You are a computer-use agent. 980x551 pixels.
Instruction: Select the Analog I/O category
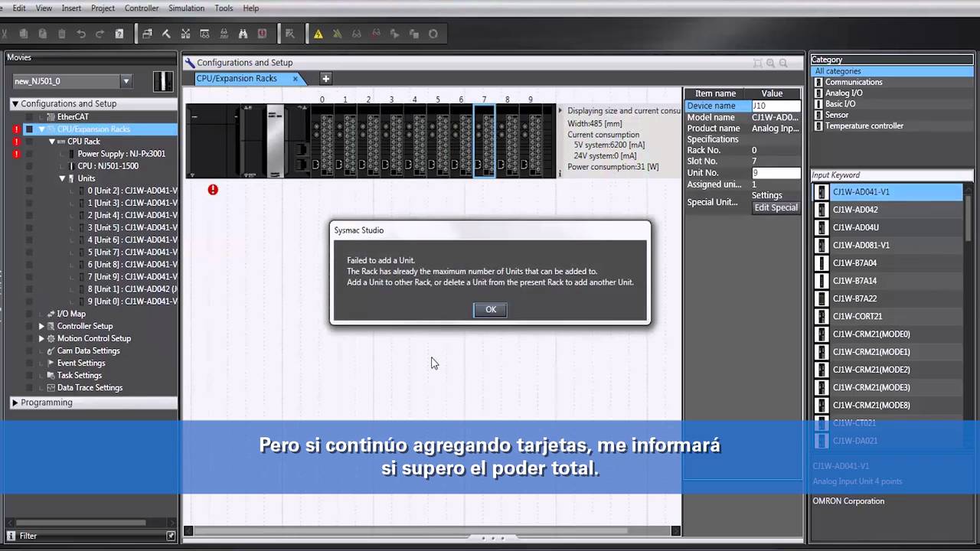pyautogui.click(x=844, y=93)
